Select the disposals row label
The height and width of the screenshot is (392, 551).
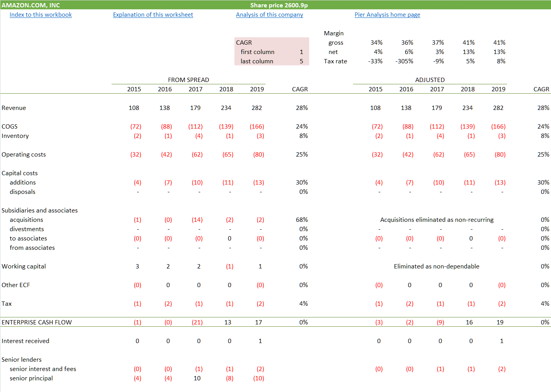[23, 192]
